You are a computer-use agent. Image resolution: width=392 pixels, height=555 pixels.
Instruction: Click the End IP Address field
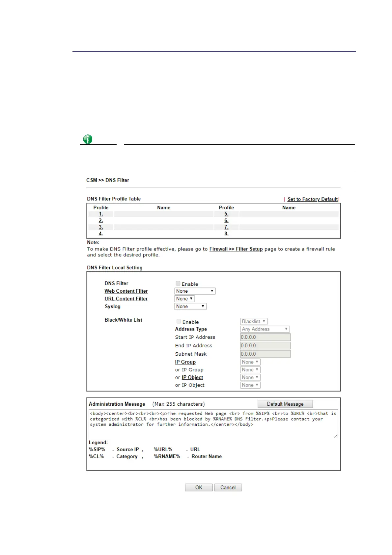pos(265,345)
